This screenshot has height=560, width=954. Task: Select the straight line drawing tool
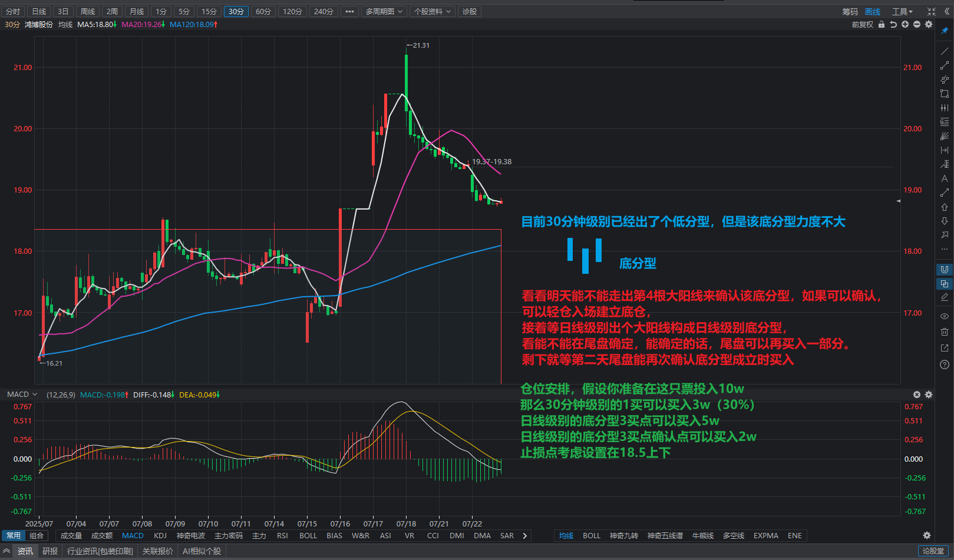pyautogui.click(x=945, y=51)
